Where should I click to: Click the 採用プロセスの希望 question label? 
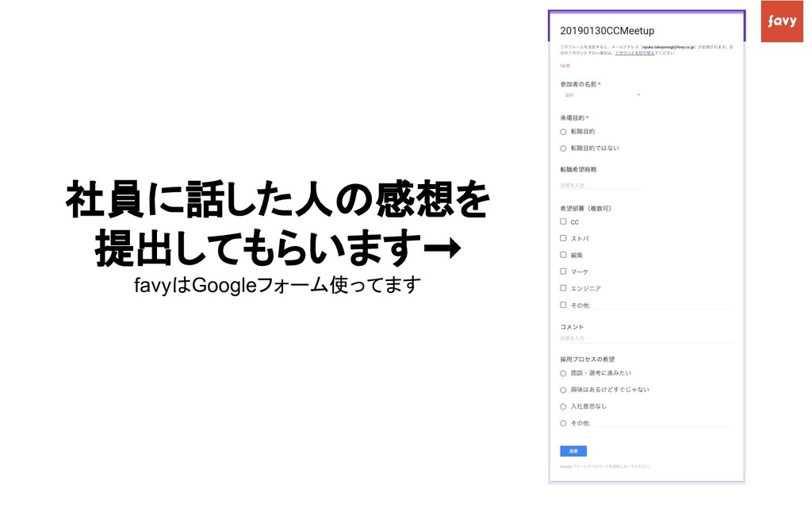[588, 360]
